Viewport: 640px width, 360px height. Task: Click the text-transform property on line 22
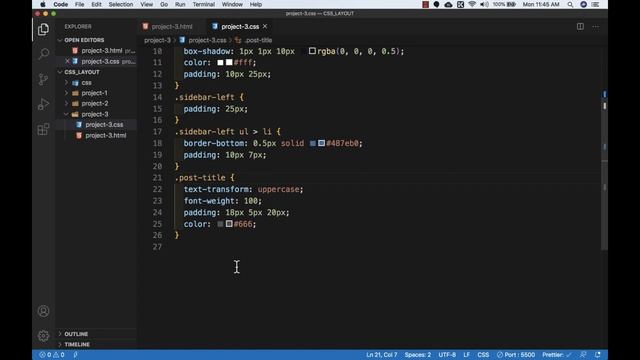point(216,189)
